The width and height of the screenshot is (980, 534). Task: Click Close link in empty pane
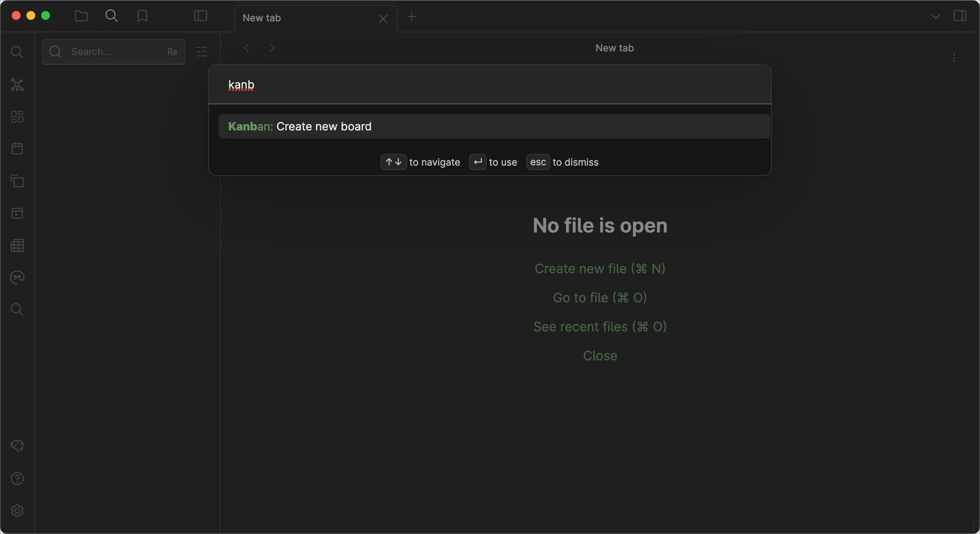[x=600, y=356]
